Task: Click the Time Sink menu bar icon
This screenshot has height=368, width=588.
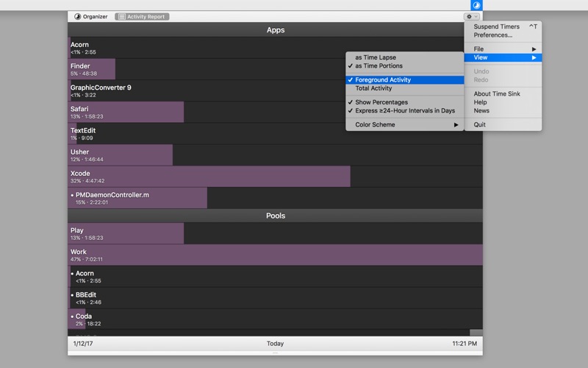Action: click(x=476, y=5)
